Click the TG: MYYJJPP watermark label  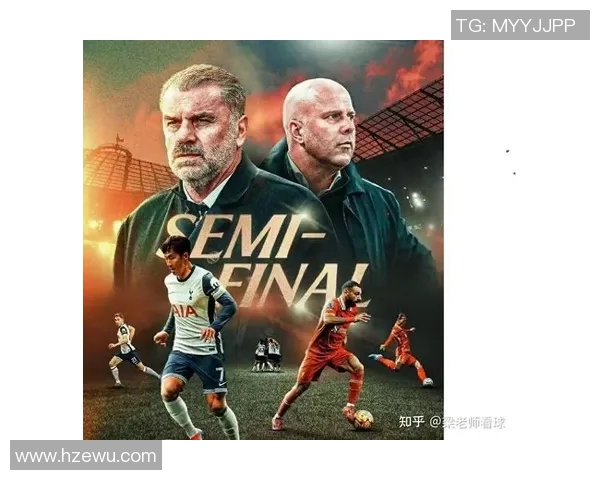coord(520,25)
